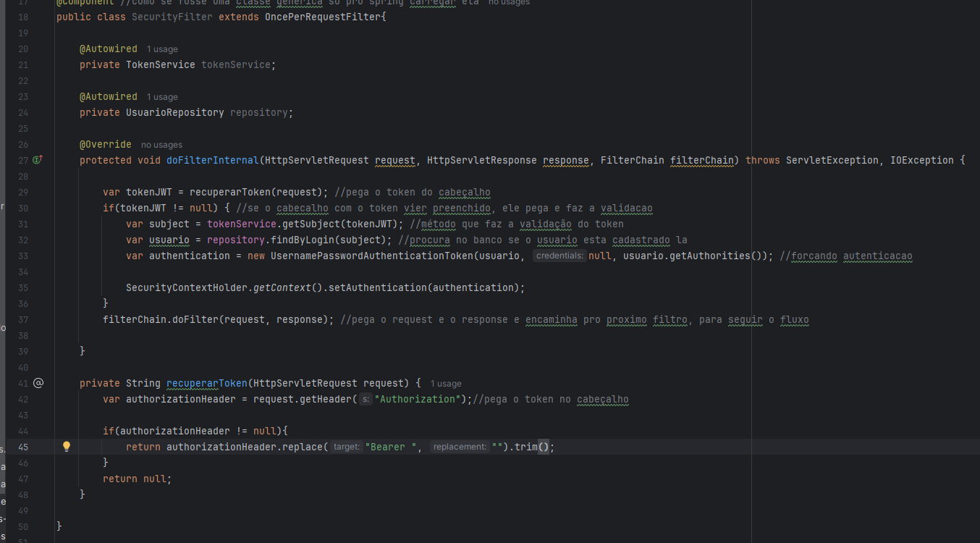Click the 'replacement:' parameter hint

tap(460, 447)
